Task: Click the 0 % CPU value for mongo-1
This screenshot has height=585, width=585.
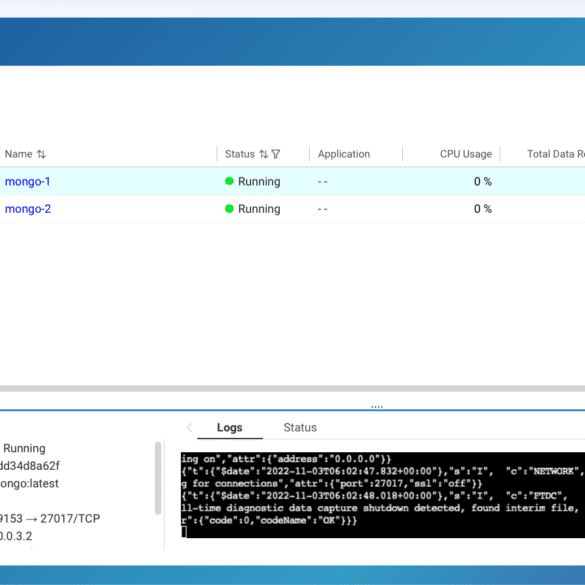Action: click(x=483, y=181)
